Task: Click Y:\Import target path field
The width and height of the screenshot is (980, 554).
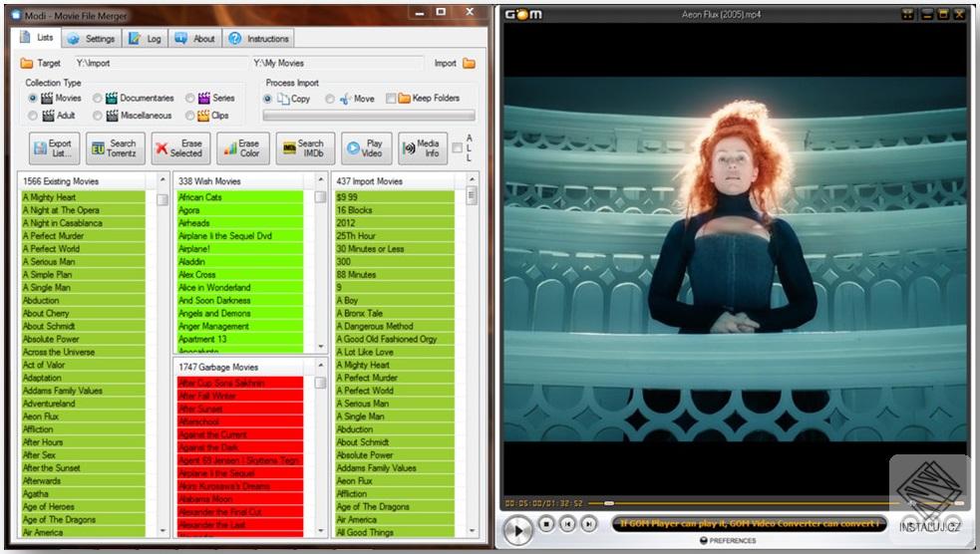Action: [161, 63]
